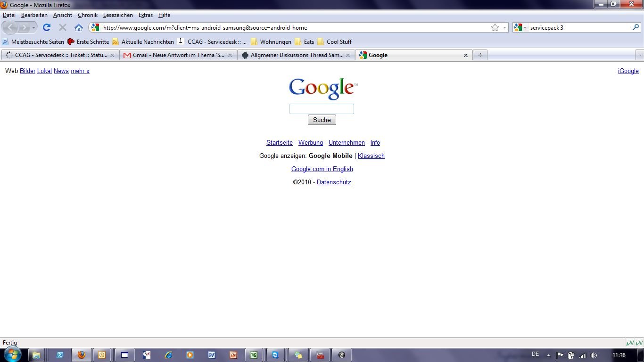Go to the Home page icon
Image resolution: width=644 pixels, height=362 pixels.
pyautogui.click(x=79, y=27)
